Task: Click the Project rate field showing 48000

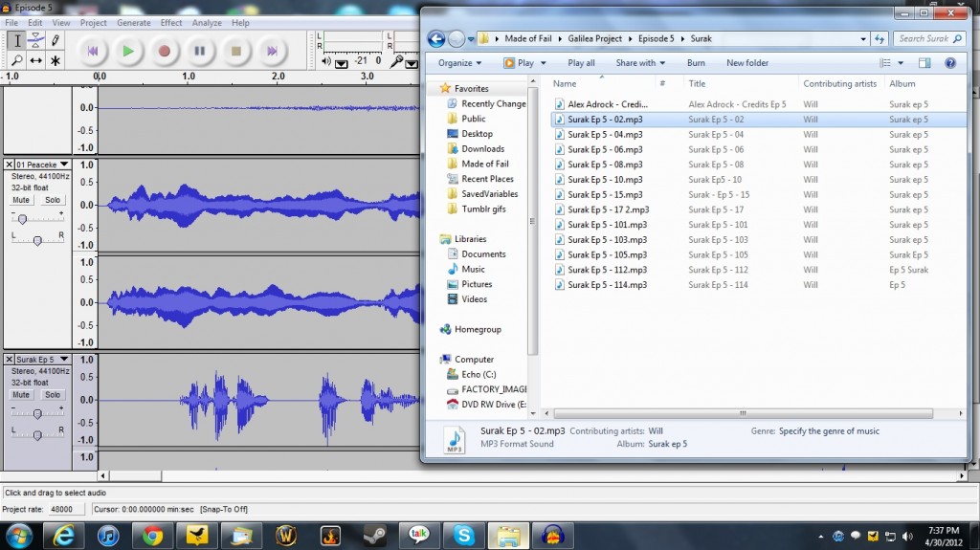Action: point(66,510)
